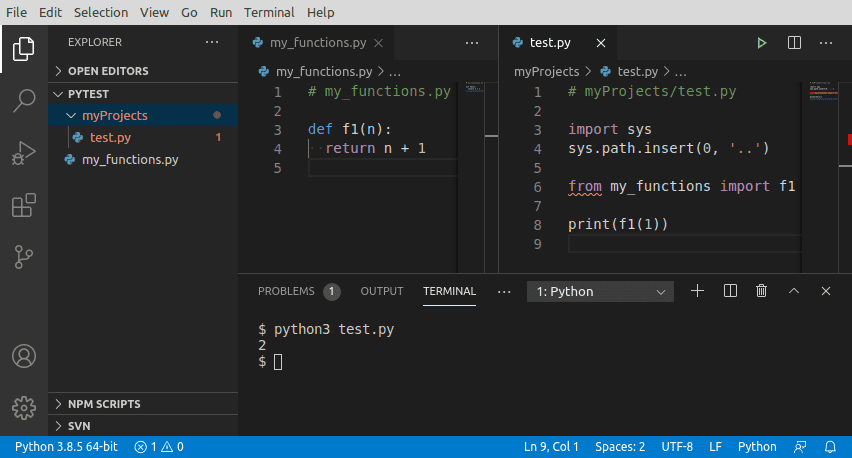Image resolution: width=852 pixels, height=458 pixels.
Task: Expand the Open Editors section
Action: pos(108,71)
